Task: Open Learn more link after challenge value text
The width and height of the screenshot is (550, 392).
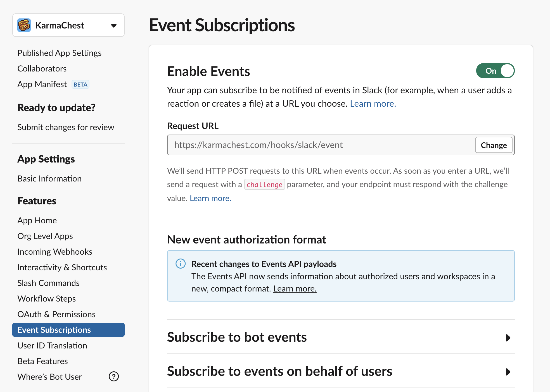Action: (x=210, y=198)
